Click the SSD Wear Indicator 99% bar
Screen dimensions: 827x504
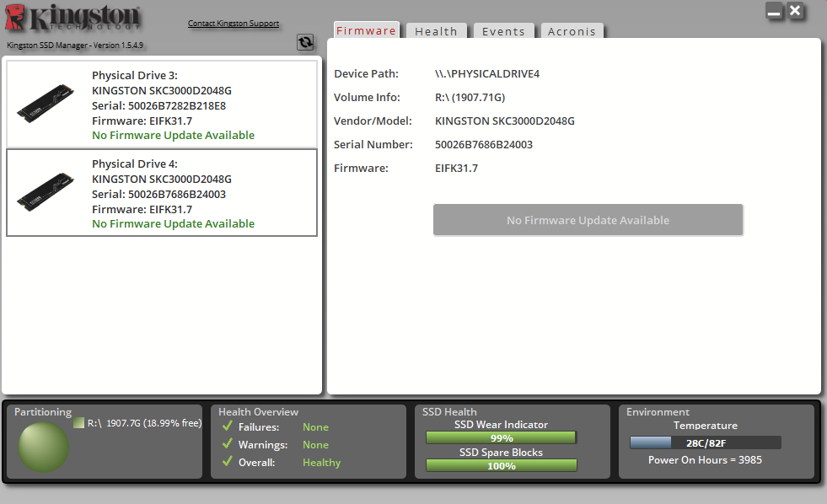pos(501,437)
